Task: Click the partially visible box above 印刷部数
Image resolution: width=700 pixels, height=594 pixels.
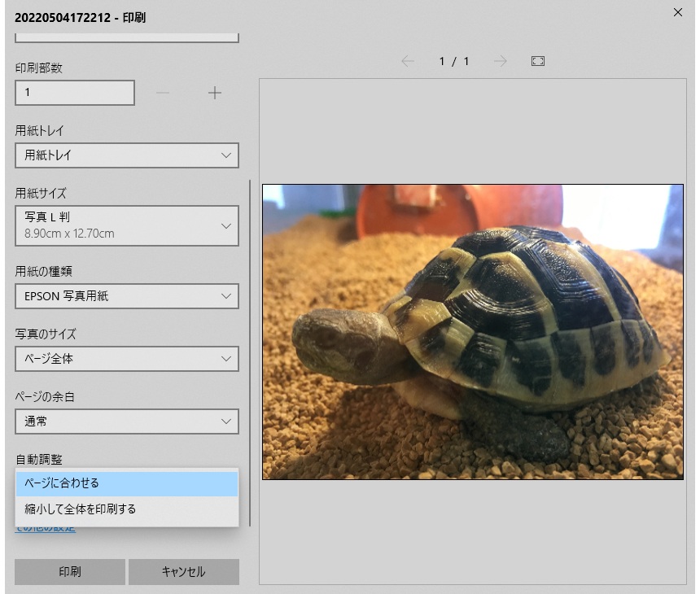Action: coord(127,37)
